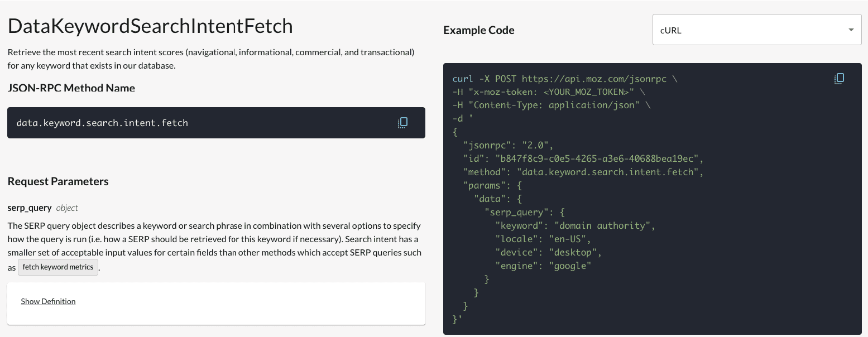Viewport: 868px width, 337px height.
Task: Copy the cURL example code block
Action: (x=839, y=79)
